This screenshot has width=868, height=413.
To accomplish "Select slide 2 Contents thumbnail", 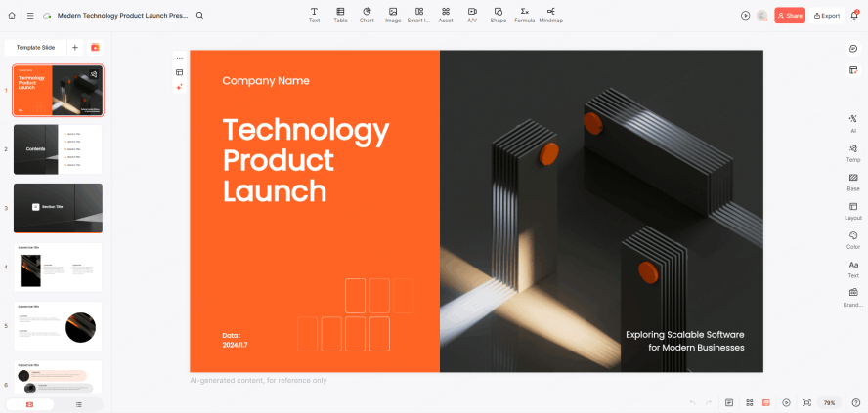I will pyautogui.click(x=58, y=149).
